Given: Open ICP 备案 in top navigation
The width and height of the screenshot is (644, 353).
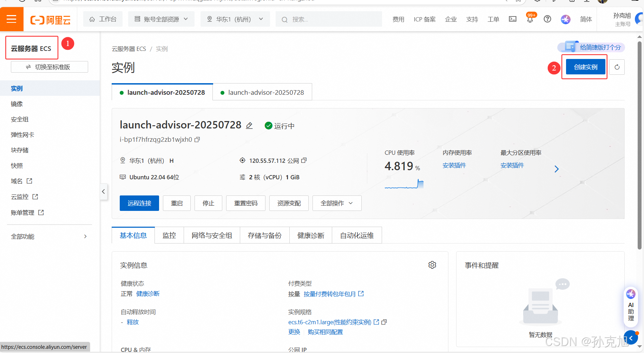Looking at the screenshot, I should (425, 19).
